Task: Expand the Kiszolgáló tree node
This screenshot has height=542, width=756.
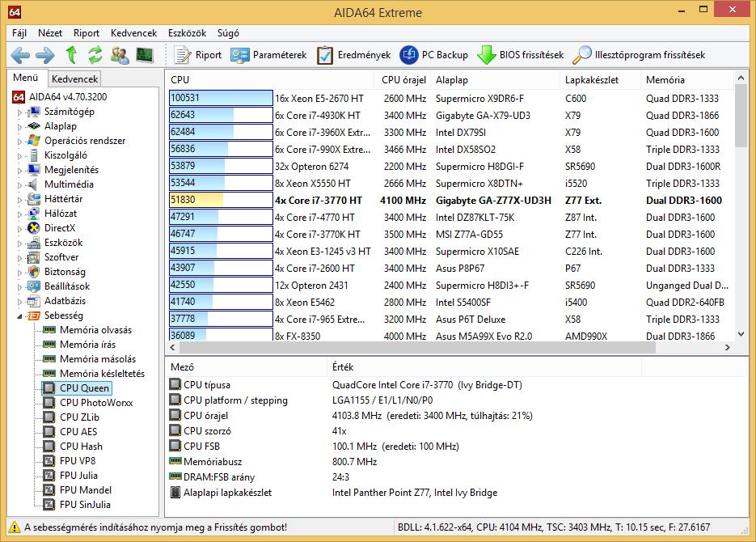Action: tap(19, 156)
